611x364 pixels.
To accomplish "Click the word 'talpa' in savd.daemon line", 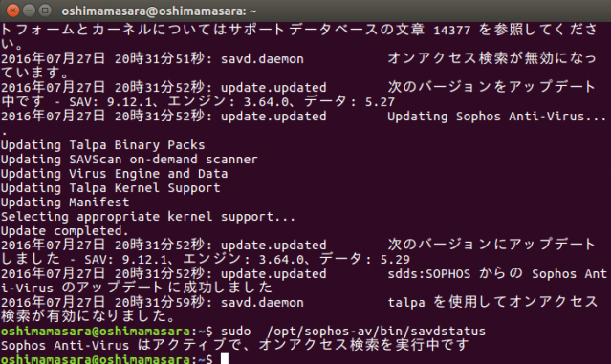I will [406, 303].
